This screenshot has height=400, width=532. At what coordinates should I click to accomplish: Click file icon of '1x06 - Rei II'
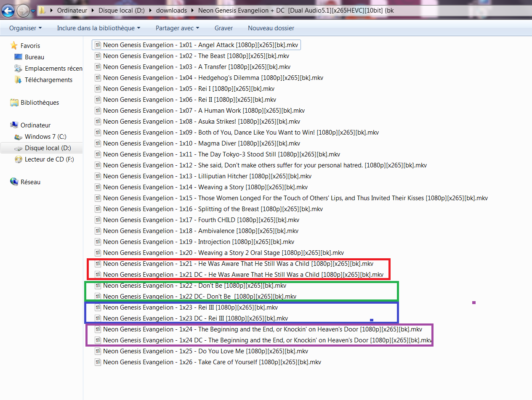tap(98, 99)
